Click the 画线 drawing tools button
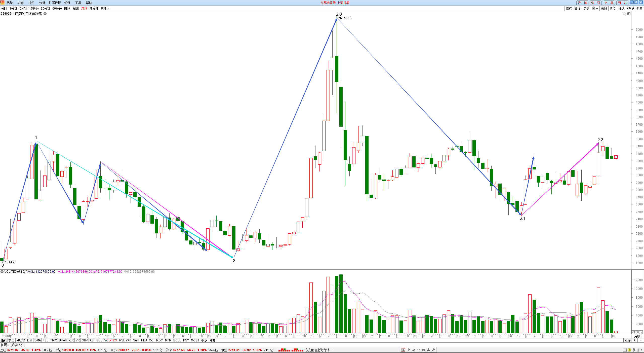The width and height of the screenshot is (644, 353). click(604, 9)
